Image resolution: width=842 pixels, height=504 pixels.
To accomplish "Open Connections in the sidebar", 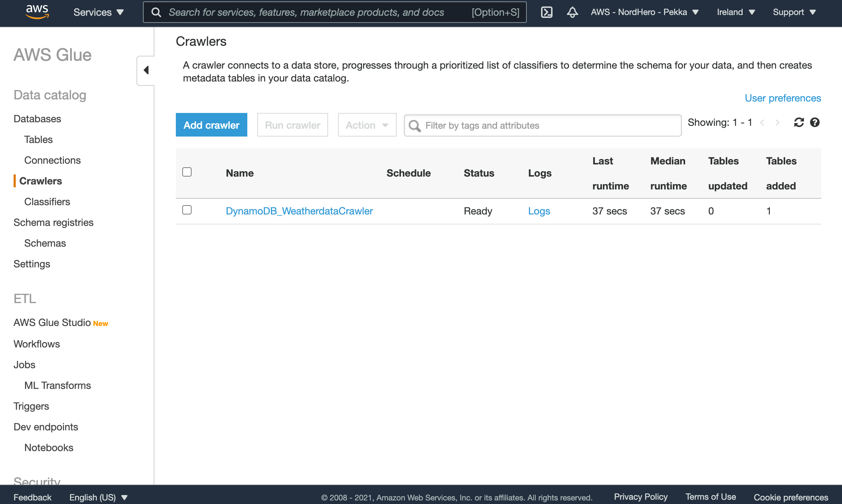I will click(x=52, y=160).
